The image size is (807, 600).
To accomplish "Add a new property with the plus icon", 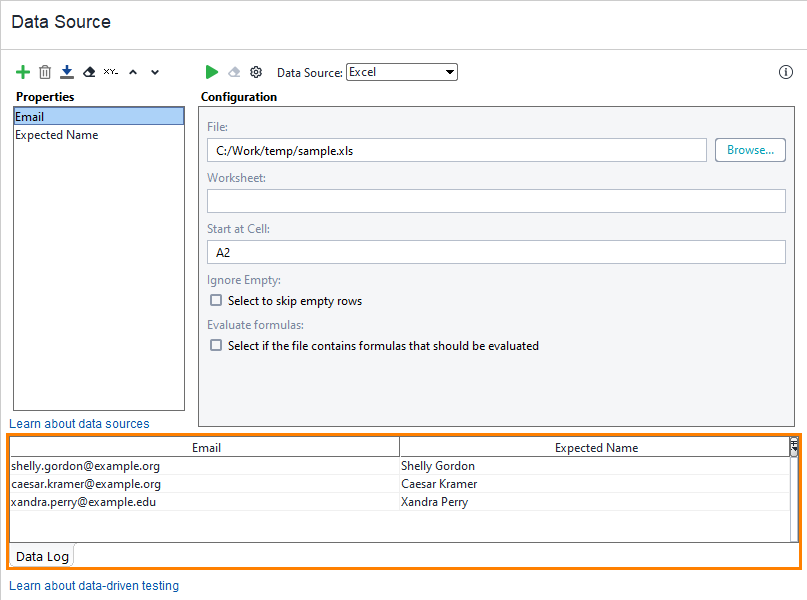I will click(22, 71).
